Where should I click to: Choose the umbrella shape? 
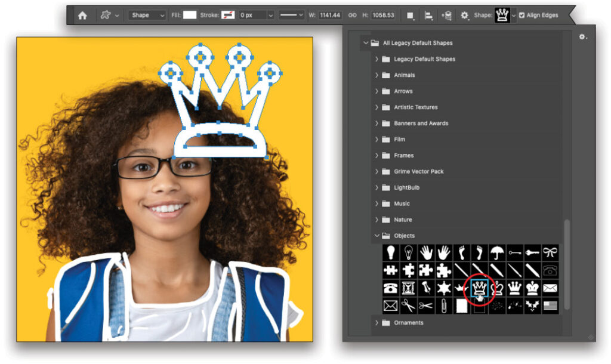tap(497, 252)
